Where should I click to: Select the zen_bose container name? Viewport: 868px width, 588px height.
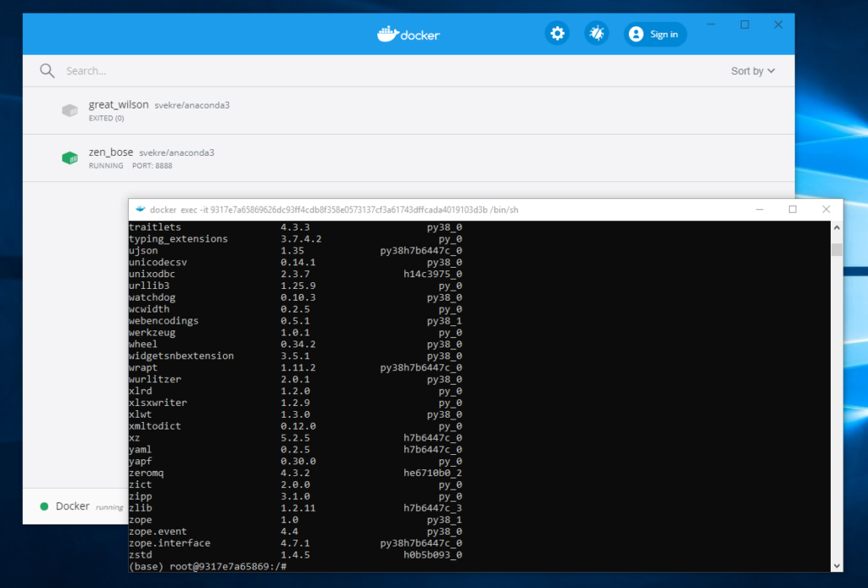click(x=111, y=153)
